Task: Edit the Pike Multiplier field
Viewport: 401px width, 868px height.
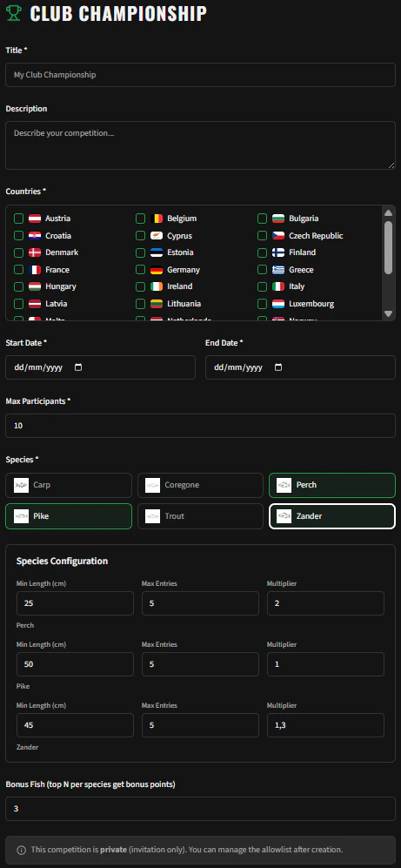Action: pos(325,664)
